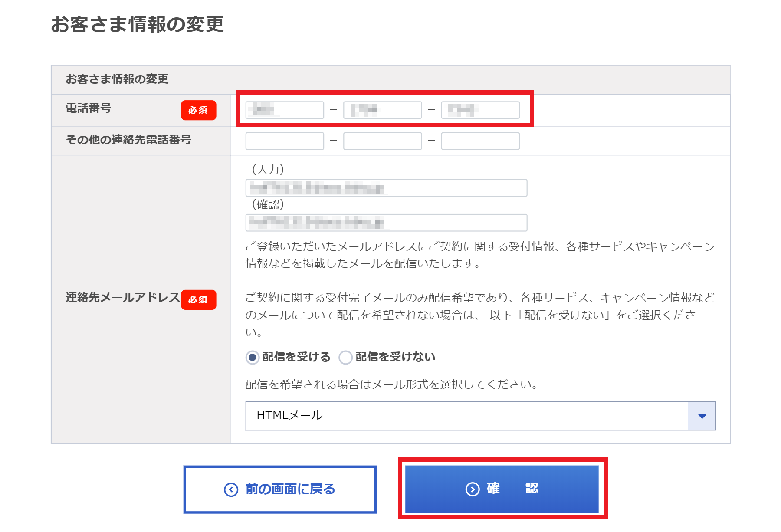The image size is (781, 532).
Task: Click the large お客さま情報の変更 page title
Action: click(137, 24)
